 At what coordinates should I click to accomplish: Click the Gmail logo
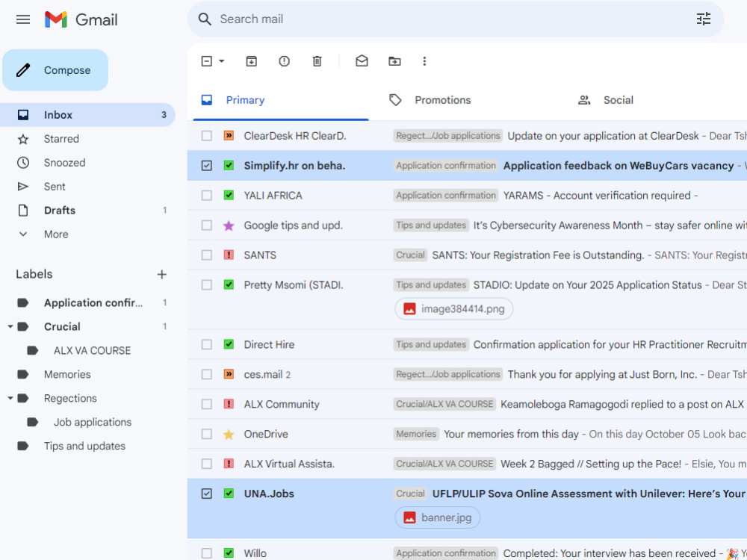pyautogui.click(x=81, y=19)
